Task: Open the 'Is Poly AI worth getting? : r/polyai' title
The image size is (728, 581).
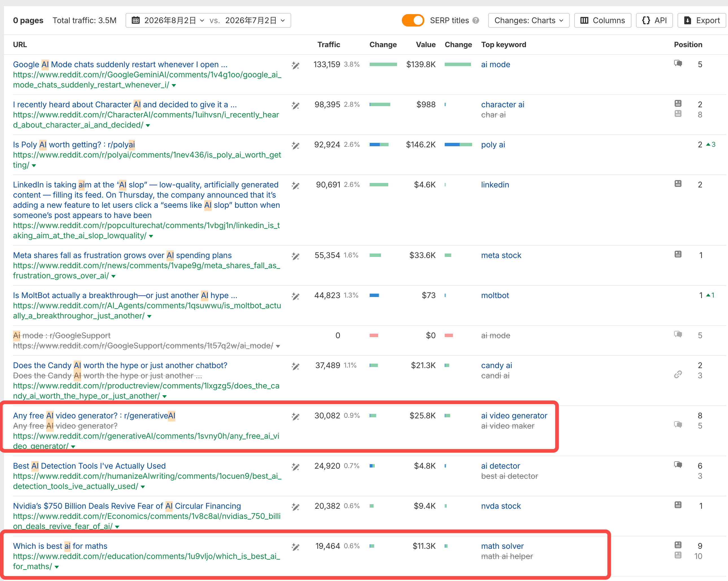Action: pyautogui.click(x=74, y=145)
